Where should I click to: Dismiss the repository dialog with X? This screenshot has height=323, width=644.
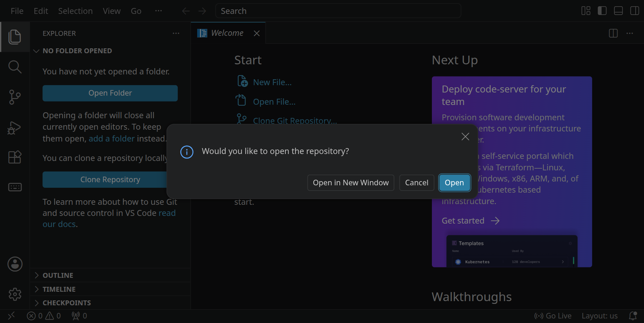(465, 137)
